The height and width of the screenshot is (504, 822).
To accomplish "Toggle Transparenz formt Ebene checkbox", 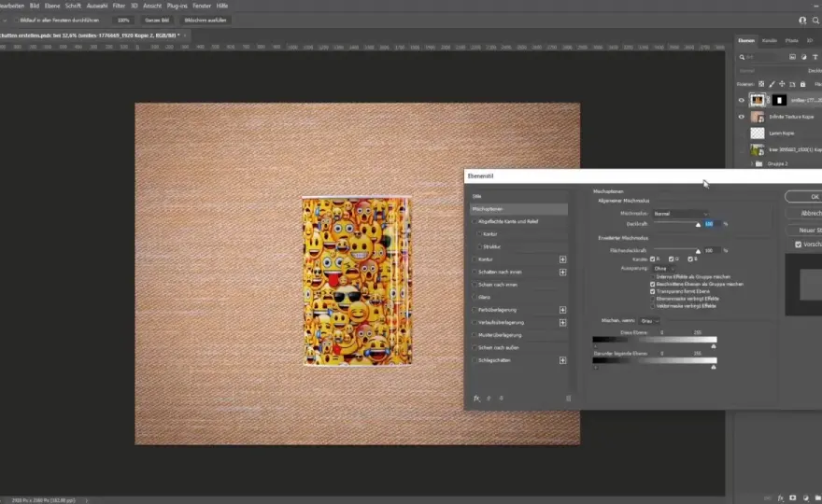I will [x=653, y=291].
